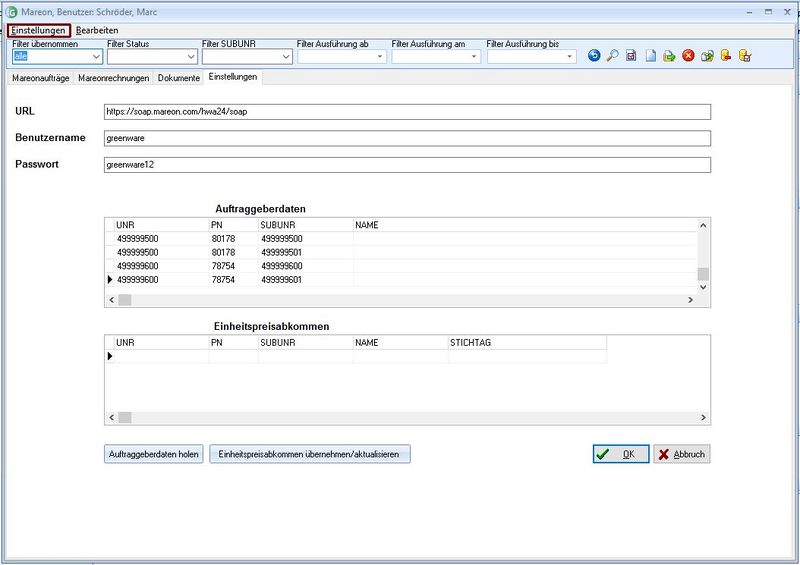Click Einheitspreisabkommen übernehmen/aktualisieren button
Viewport: 800px width, 565px height.
click(309, 454)
